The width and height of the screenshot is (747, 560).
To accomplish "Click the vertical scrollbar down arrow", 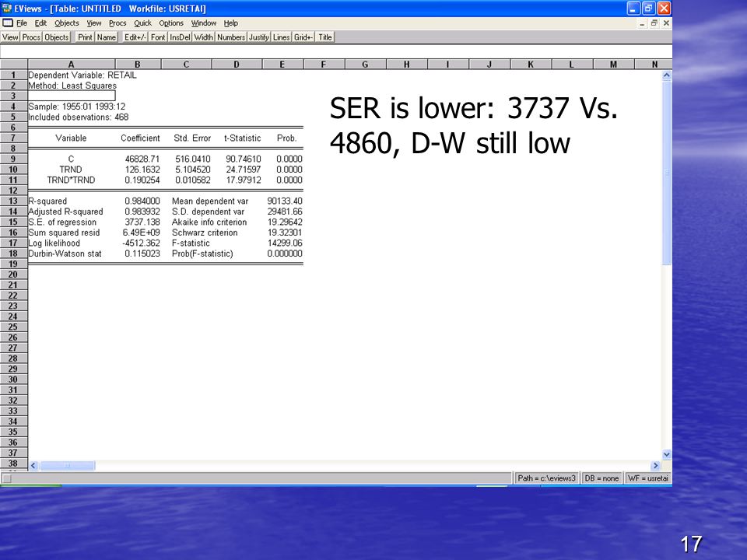I will click(x=667, y=454).
